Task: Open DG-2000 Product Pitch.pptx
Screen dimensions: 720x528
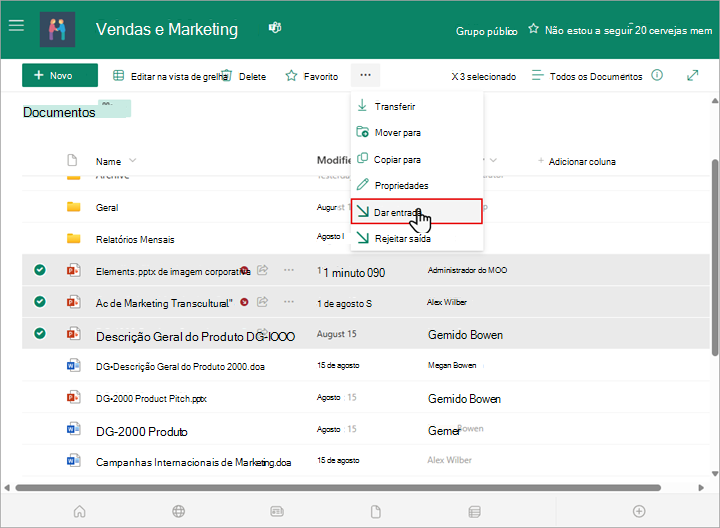Action: pos(151,399)
